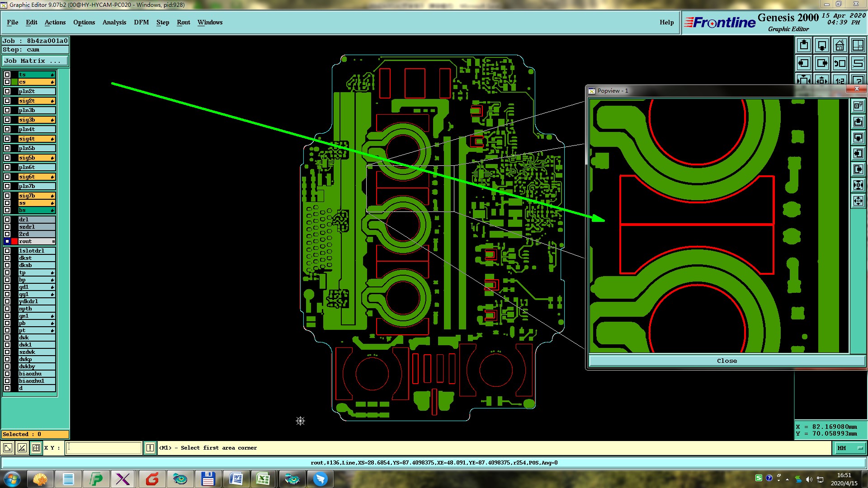Open the DFM menu
Image resolution: width=868 pixels, height=488 pixels.
[141, 22]
